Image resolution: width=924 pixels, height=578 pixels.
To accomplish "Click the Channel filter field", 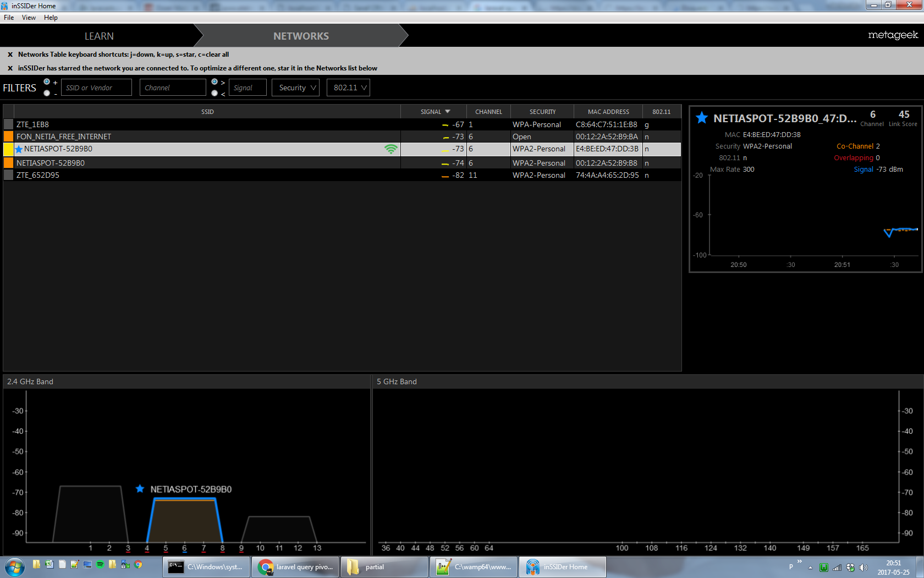I will pyautogui.click(x=173, y=88).
